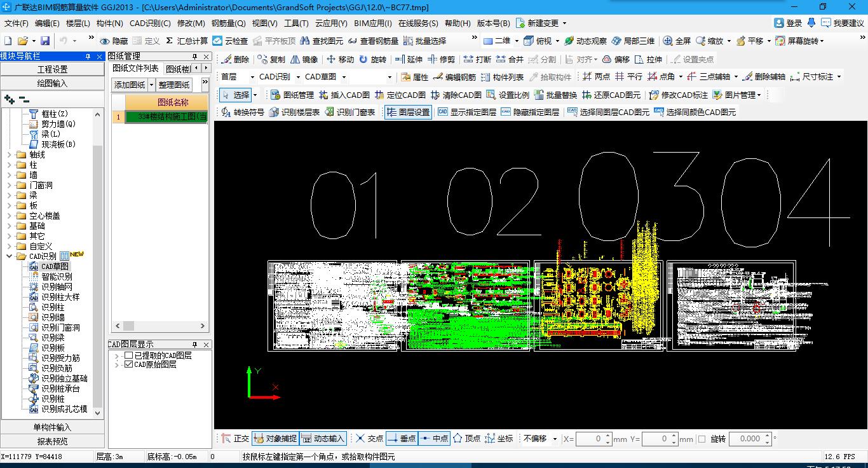The width and height of the screenshot is (868, 468).
Task: Click 批量选择 batch select
Action: pos(424,41)
